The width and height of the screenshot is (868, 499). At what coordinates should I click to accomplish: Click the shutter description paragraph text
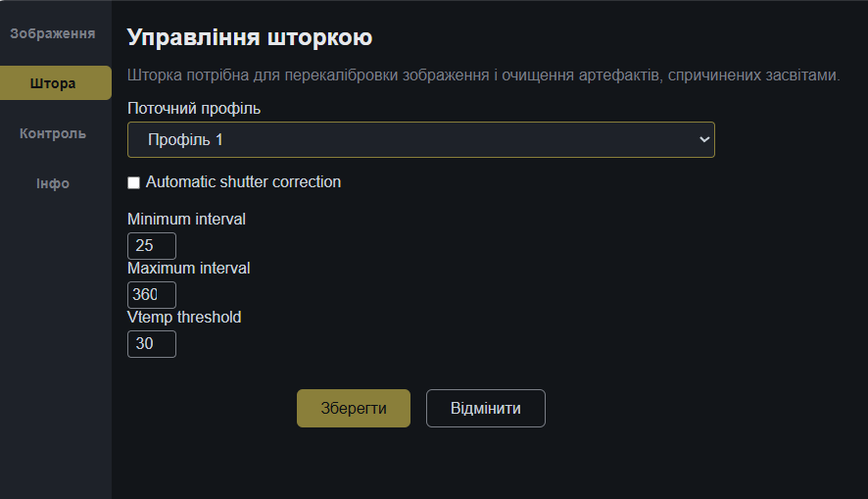point(484,75)
